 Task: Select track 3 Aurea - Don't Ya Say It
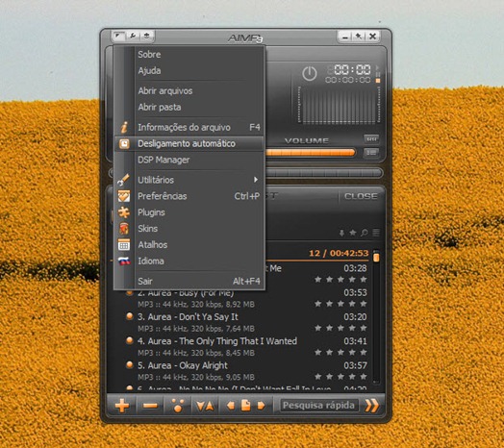coord(188,317)
